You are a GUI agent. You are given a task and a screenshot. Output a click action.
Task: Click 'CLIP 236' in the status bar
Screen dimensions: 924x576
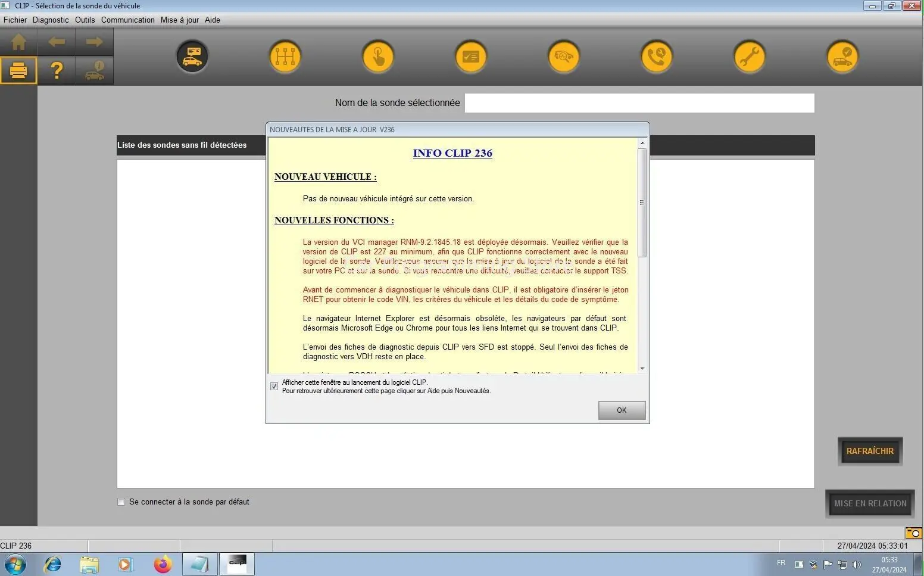[16, 546]
